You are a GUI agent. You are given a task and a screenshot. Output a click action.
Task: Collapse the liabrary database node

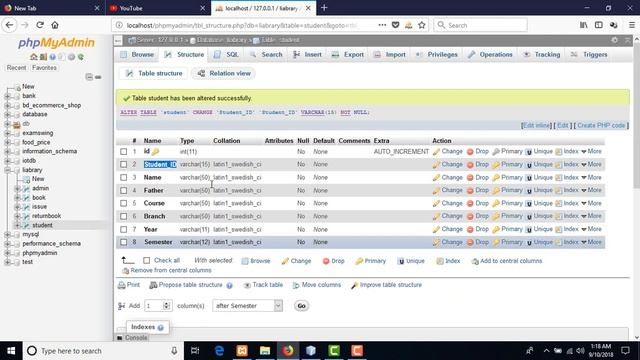click(7, 170)
